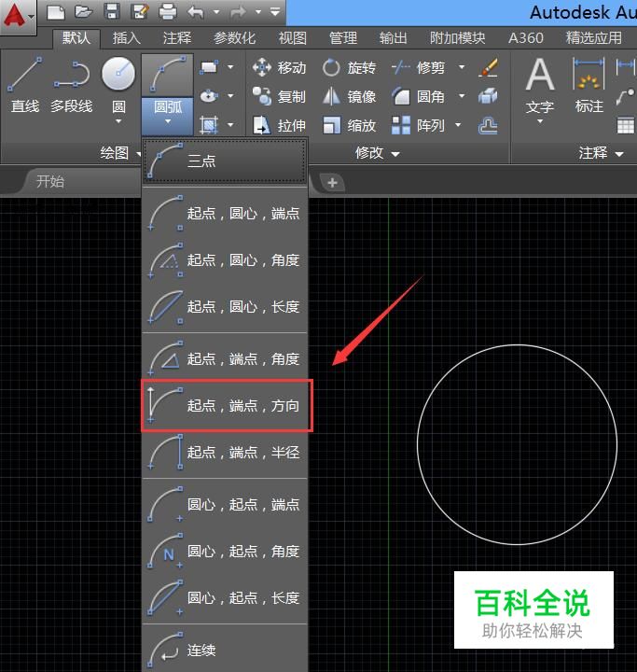This screenshot has height=672, width=637.
Task: Open the 阵列 array dropdown arrow
Action: 458,125
